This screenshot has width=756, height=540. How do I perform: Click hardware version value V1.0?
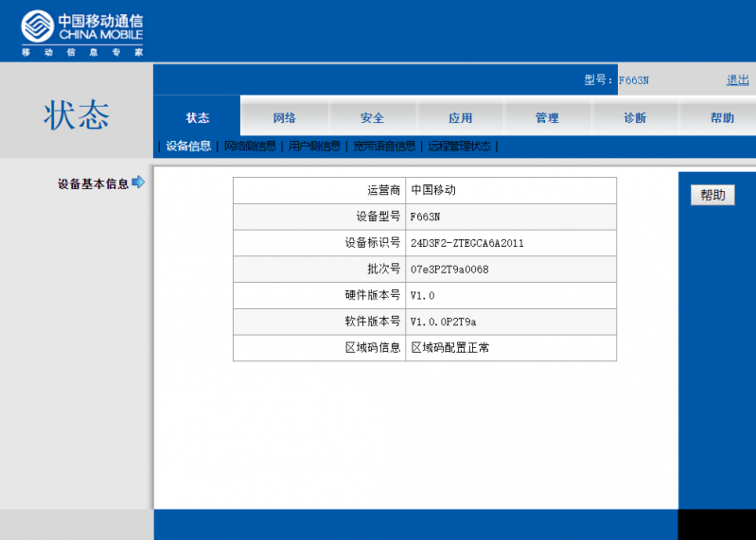tap(422, 296)
